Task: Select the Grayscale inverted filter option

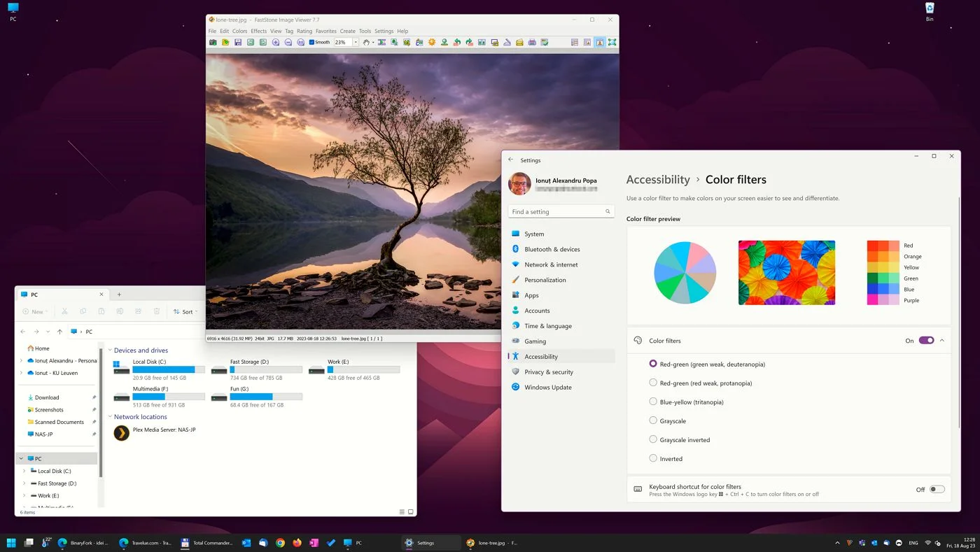Action: tap(653, 439)
